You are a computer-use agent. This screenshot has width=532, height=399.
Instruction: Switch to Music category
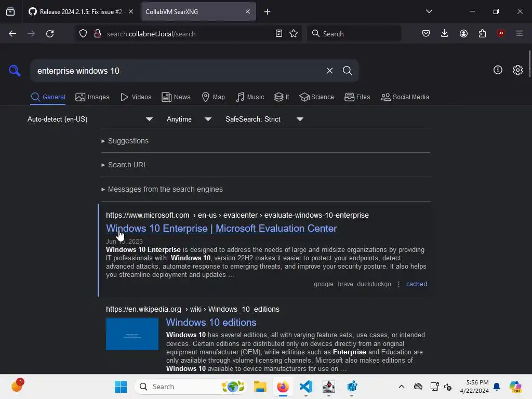pos(250,97)
